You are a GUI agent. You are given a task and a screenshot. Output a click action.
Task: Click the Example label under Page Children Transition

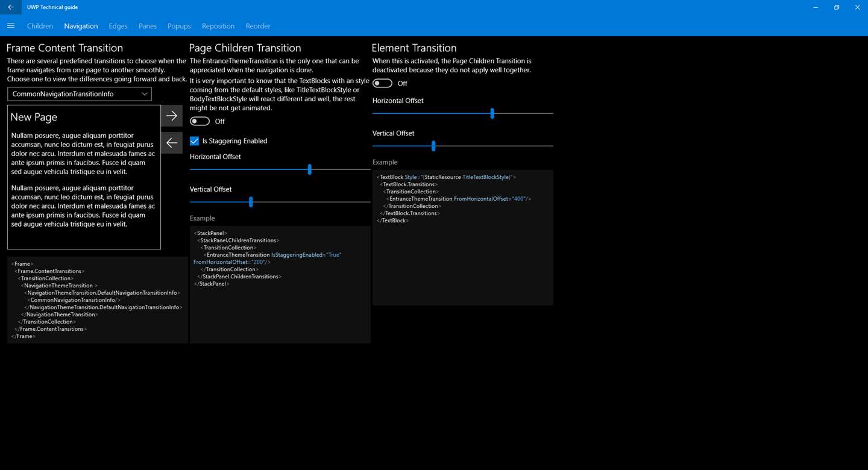point(203,218)
